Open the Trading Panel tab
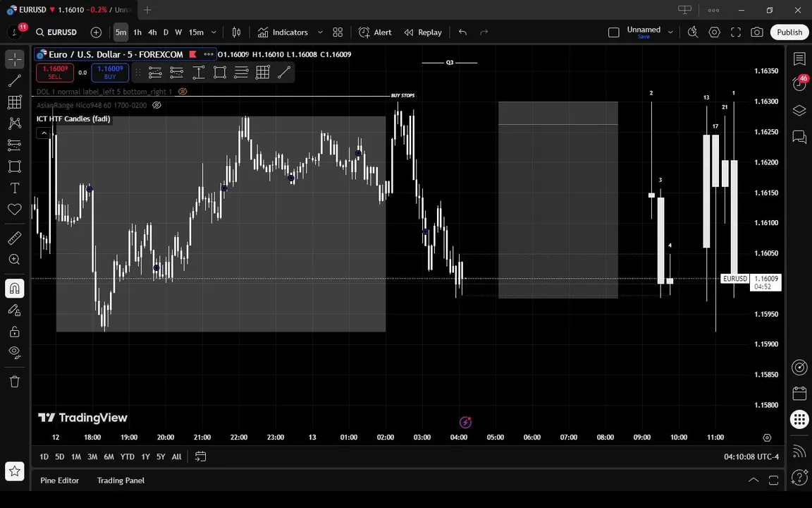Viewport: 812px width, 508px height. (x=121, y=480)
